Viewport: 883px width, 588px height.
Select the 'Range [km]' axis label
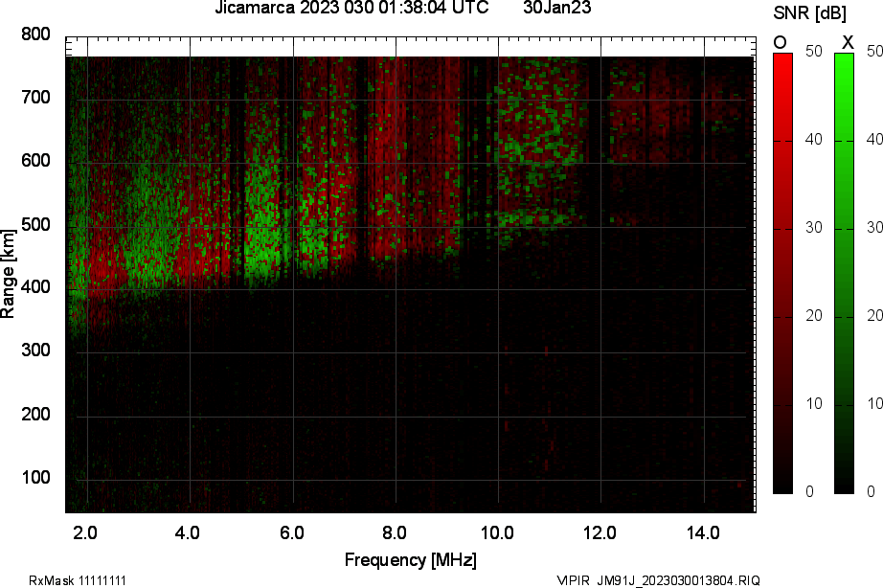9,273
